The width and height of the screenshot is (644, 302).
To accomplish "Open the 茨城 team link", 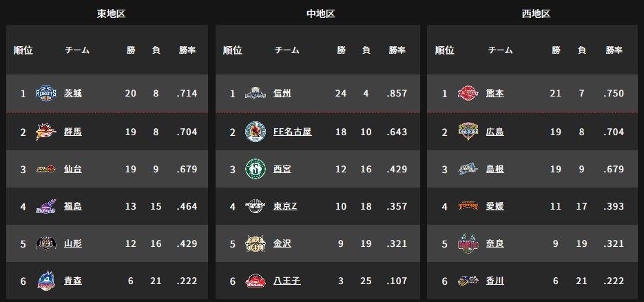I will [x=73, y=93].
